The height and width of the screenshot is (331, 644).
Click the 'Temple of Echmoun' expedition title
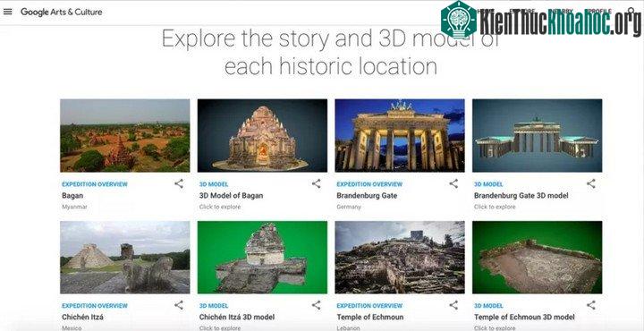click(369, 317)
